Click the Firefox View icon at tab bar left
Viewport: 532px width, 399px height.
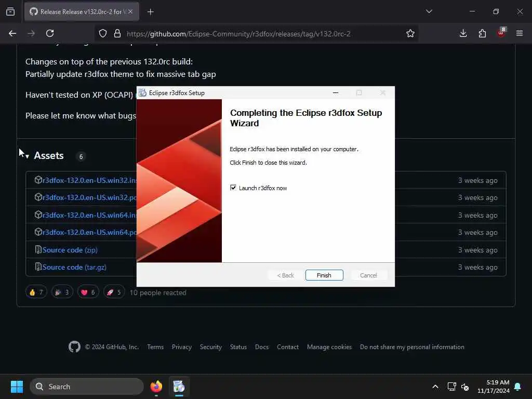click(x=10, y=11)
